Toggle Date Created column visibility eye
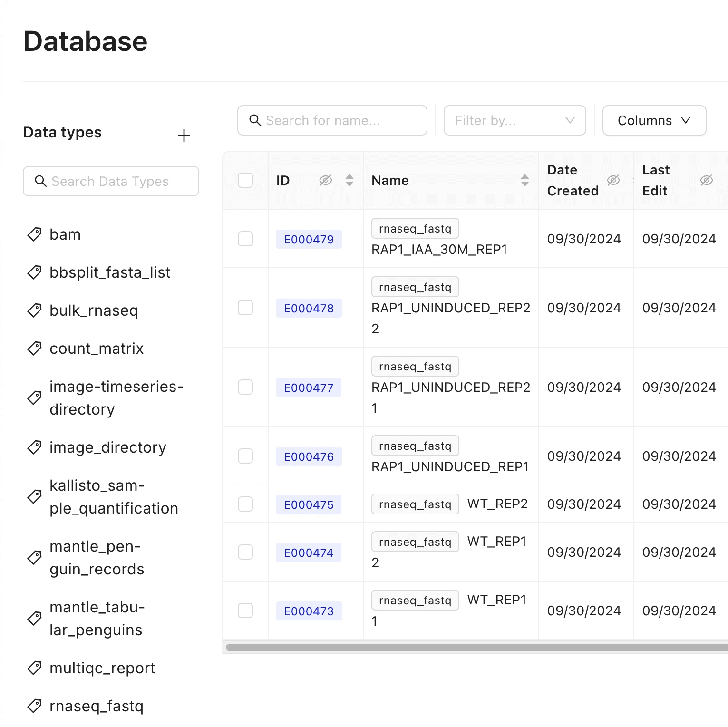The width and height of the screenshot is (728, 727). click(613, 180)
